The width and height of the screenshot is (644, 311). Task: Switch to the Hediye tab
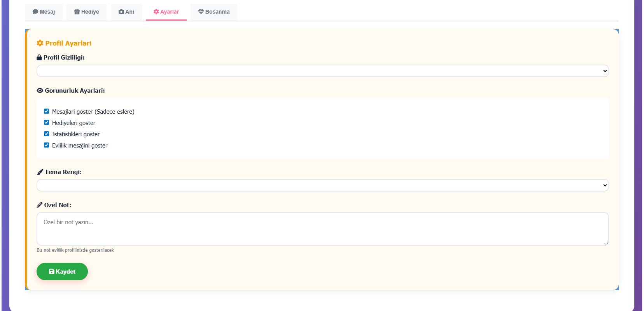pyautogui.click(x=87, y=12)
